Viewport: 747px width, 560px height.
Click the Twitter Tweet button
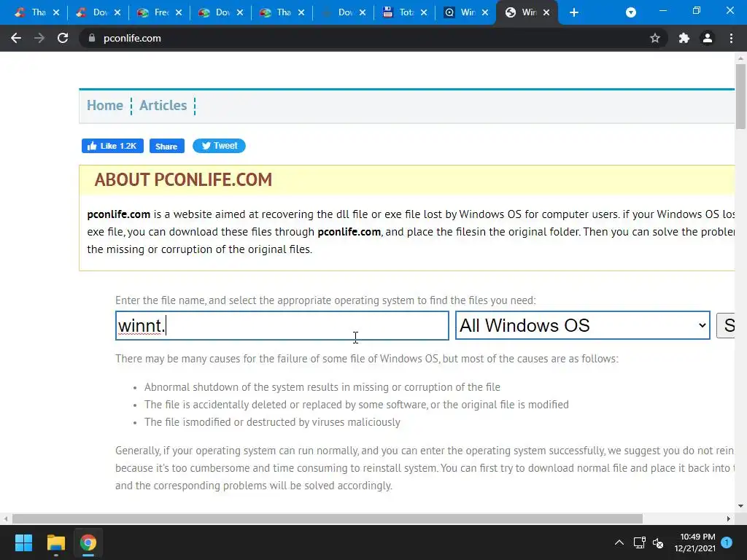(x=219, y=146)
